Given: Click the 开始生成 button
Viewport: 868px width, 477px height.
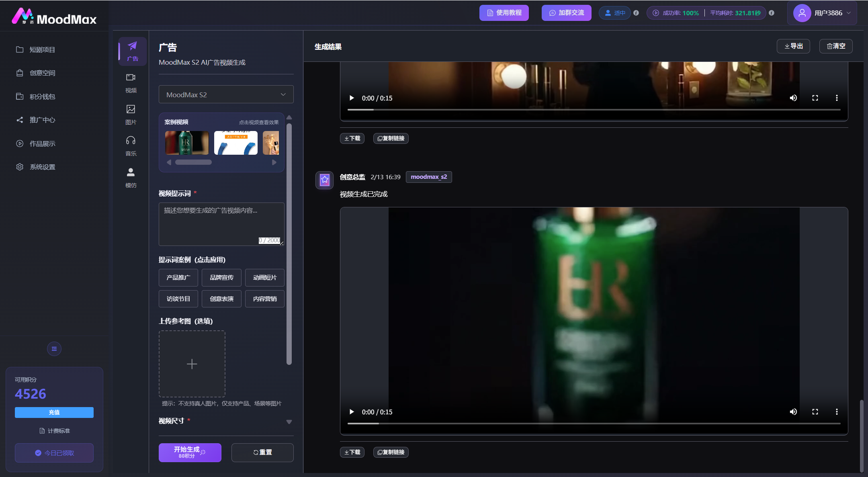Looking at the screenshot, I should (190, 452).
